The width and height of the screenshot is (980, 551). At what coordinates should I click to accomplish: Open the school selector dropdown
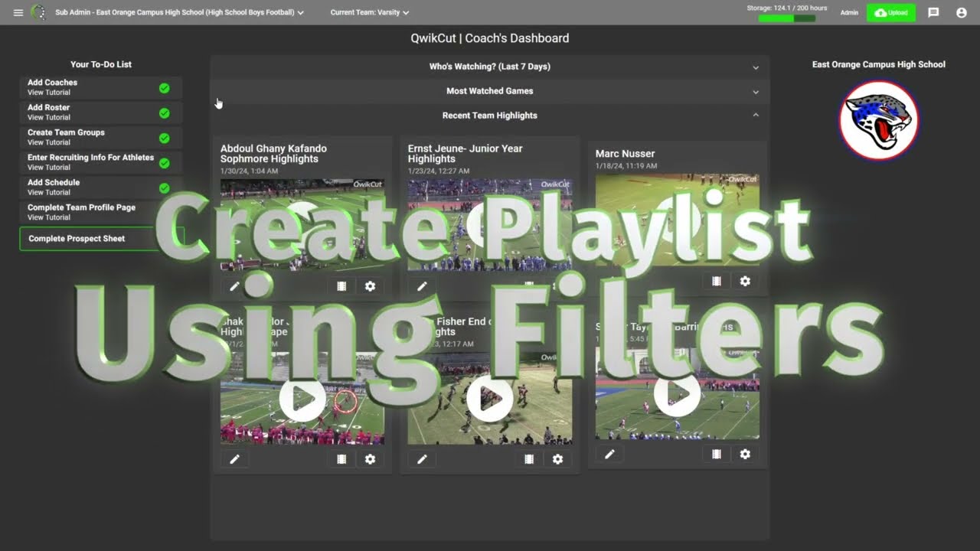tap(180, 12)
